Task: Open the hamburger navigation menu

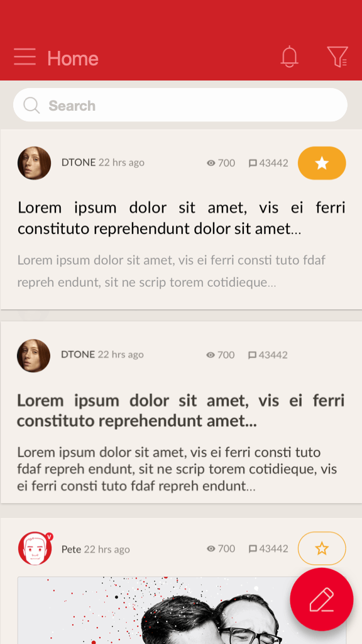Action: pos(25,57)
